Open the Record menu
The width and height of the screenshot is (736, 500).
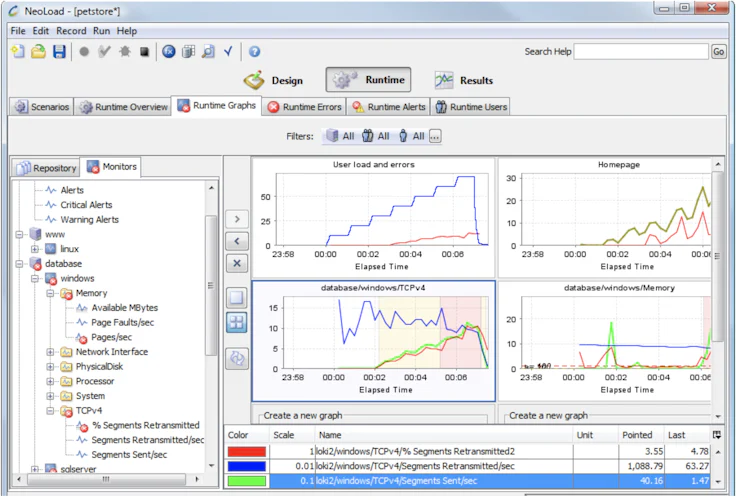(x=71, y=31)
